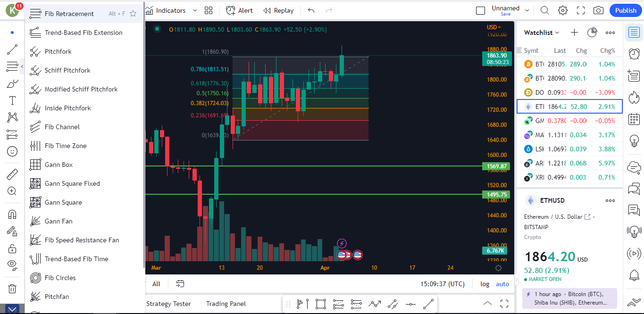Click the Publish button
Viewport: 644px width, 314px height.
pyautogui.click(x=626, y=10)
